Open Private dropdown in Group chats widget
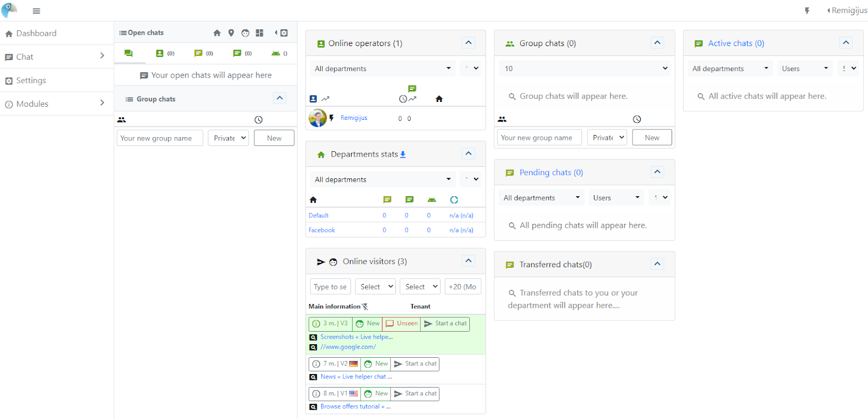 click(x=607, y=138)
